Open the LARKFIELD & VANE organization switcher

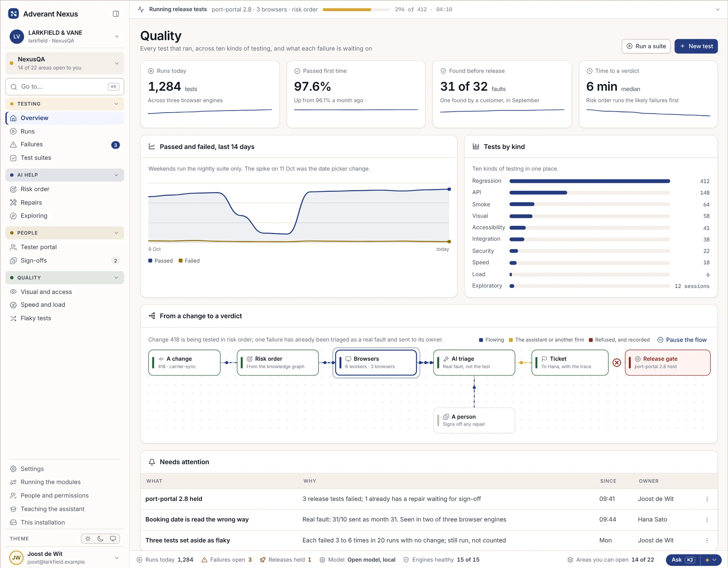point(64,36)
